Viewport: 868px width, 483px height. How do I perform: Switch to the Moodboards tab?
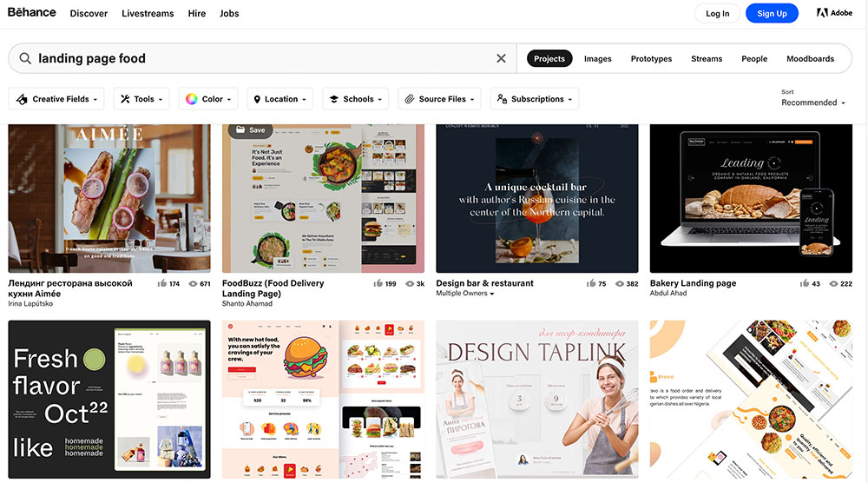tap(810, 59)
